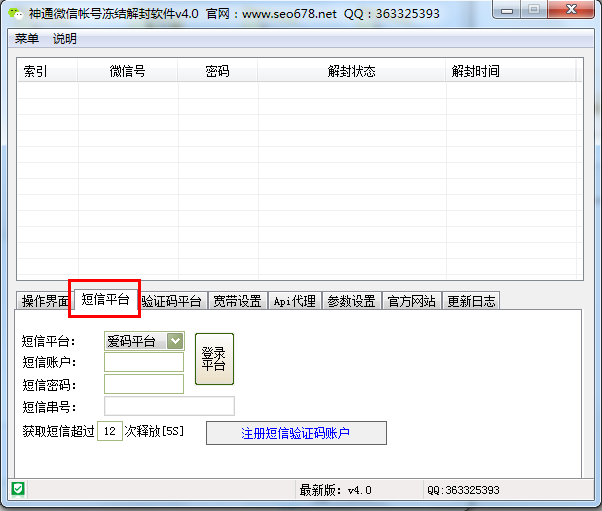602x511 pixels.
Task: Expand the 爱码平台 SMS platform dropdown
Action: 175,341
